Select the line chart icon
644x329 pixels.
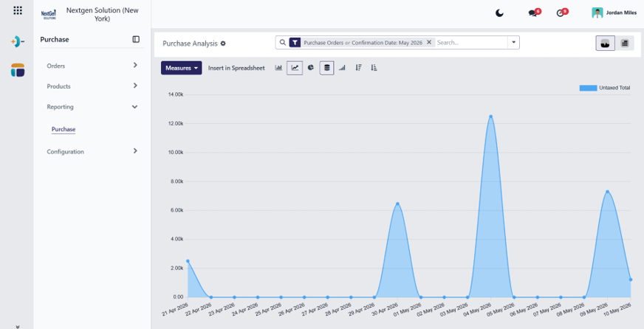(x=295, y=68)
